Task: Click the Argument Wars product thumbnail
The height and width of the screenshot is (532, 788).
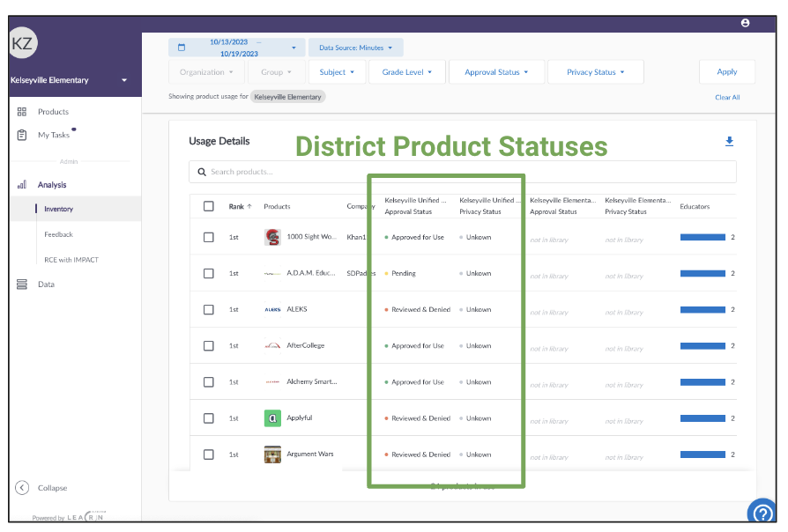Action: pyautogui.click(x=272, y=454)
